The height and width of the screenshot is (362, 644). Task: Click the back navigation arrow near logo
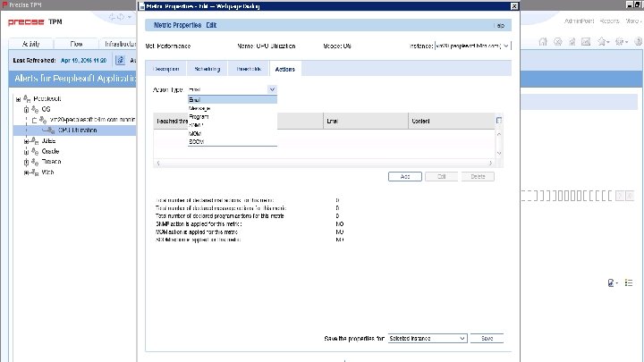click(112, 17)
